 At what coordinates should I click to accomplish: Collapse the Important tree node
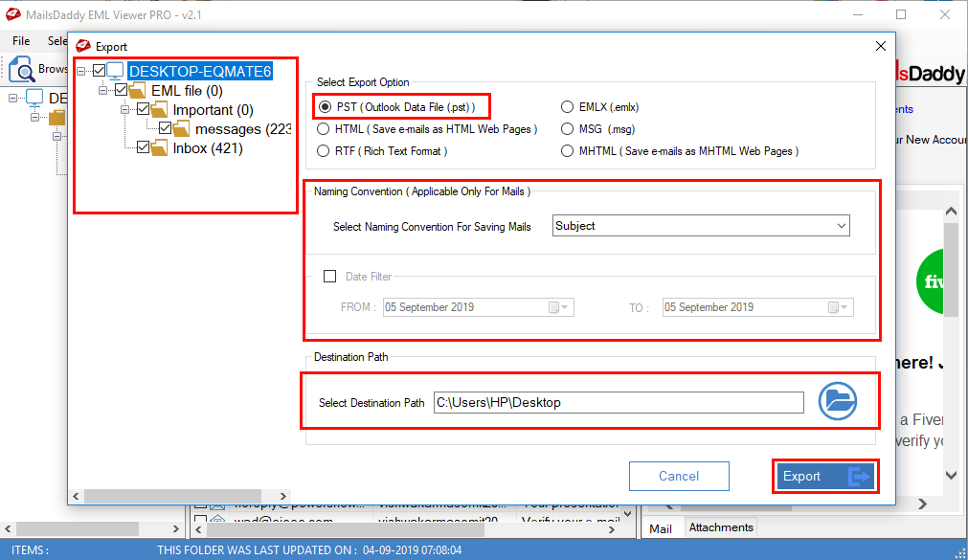coord(125,110)
